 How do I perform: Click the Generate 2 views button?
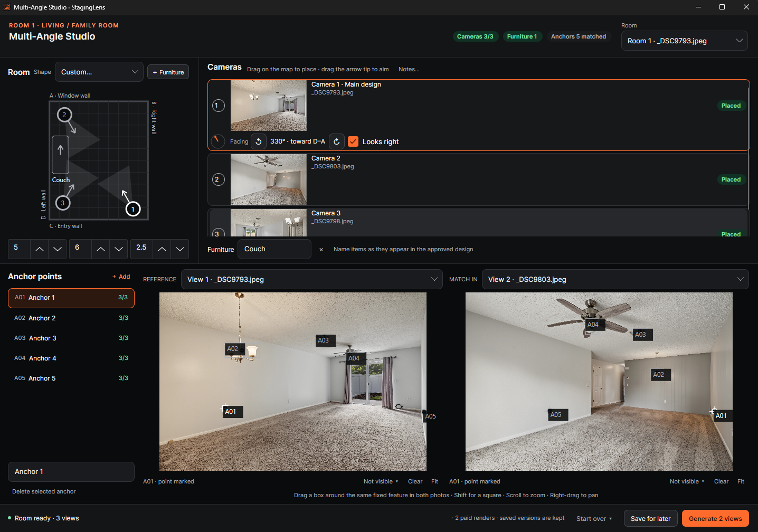coord(715,519)
